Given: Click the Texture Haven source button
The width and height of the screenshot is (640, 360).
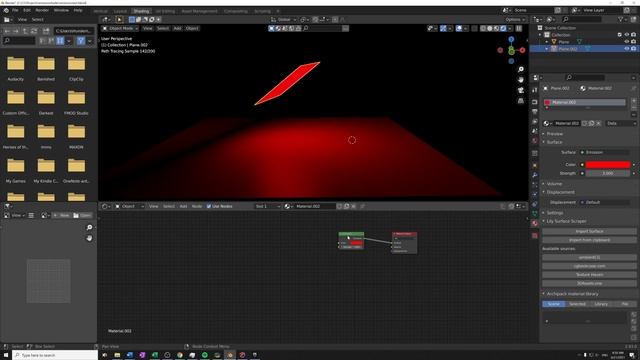Looking at the screenshot, I should (x=589, y=275).
